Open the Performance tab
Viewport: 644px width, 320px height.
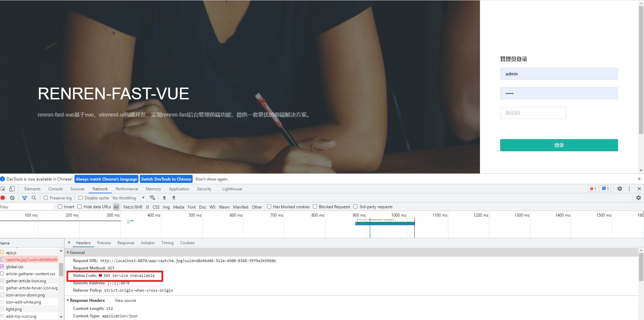click(x=127, y=189)
